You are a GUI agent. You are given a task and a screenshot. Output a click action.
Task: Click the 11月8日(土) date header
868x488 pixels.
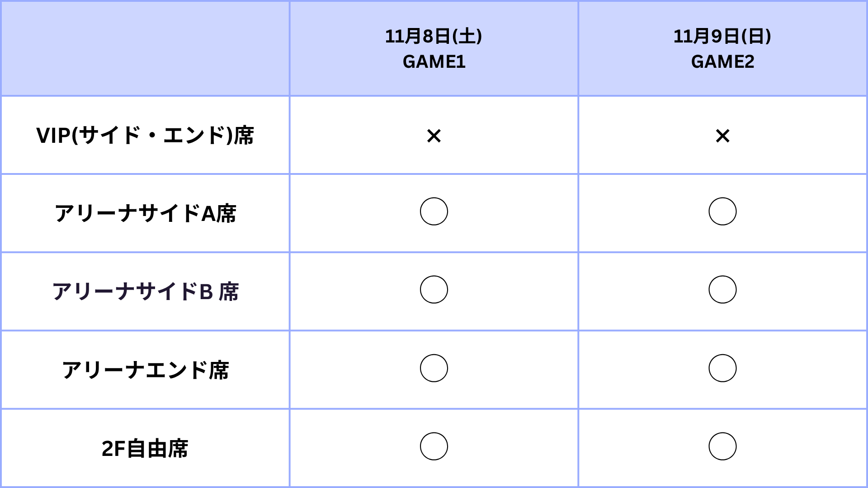[434, 36]
